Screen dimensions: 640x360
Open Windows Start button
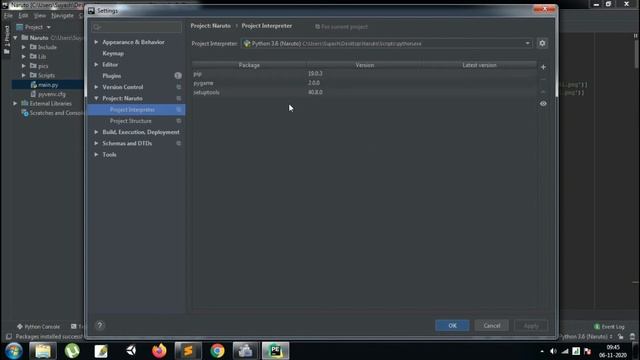pos(13,351)
